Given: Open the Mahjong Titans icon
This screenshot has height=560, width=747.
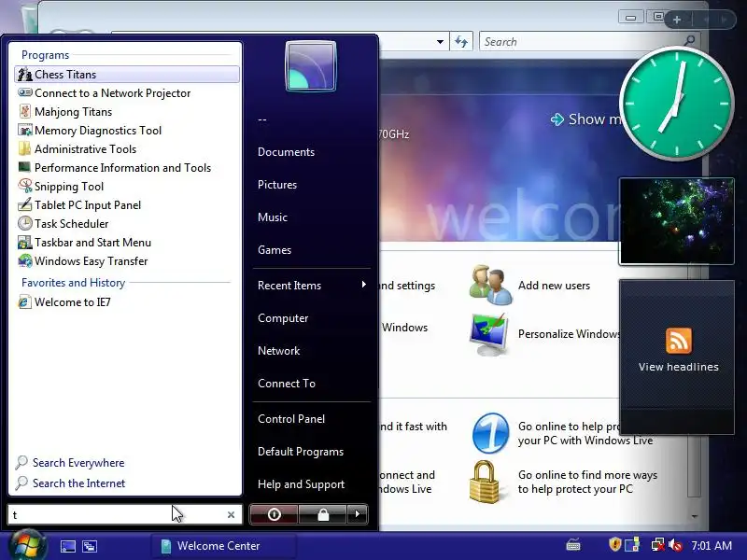Looking at the screenshot, I should coord(25,111).
